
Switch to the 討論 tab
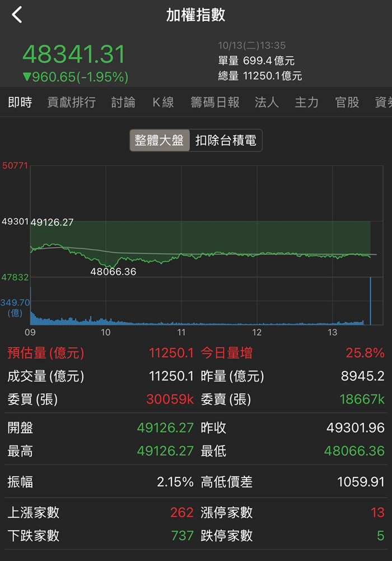coord(123,103)
